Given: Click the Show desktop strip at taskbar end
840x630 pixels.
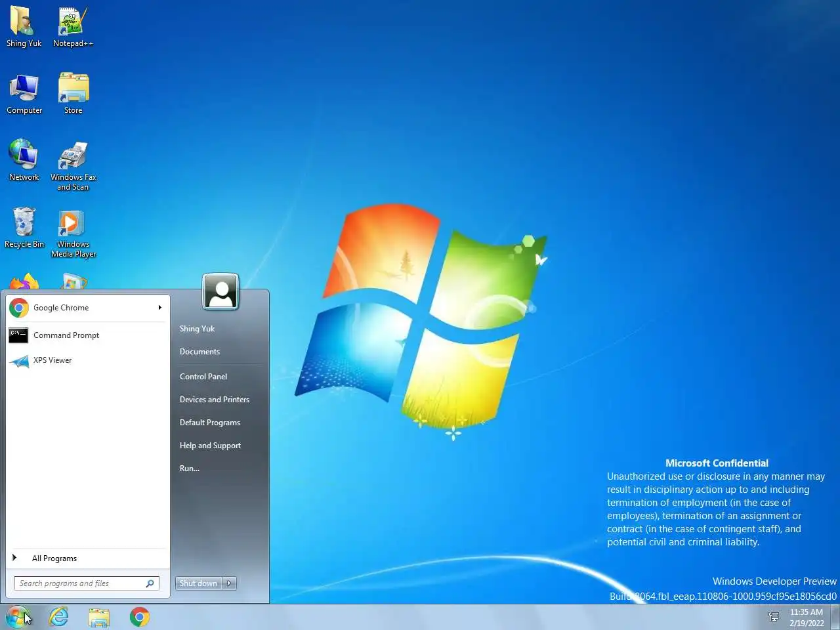Looking at the screenshot, I should pyautogui.click(x=835, y=617).
